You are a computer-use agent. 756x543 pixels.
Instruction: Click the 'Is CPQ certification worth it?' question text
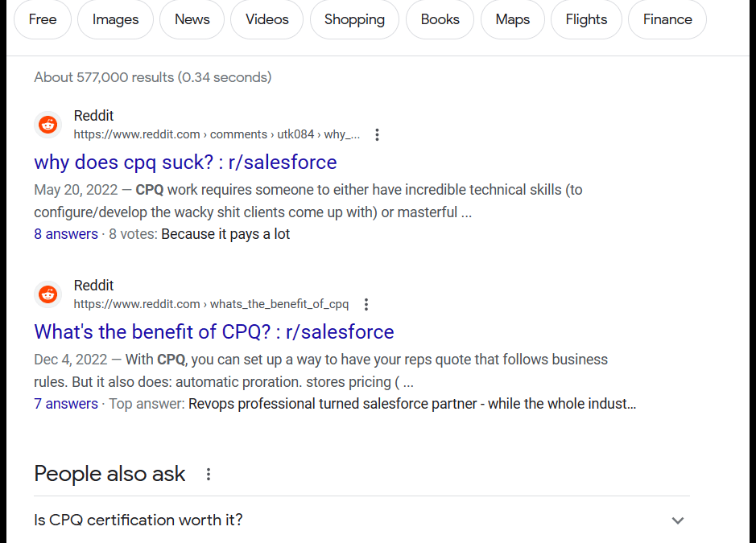138,520
